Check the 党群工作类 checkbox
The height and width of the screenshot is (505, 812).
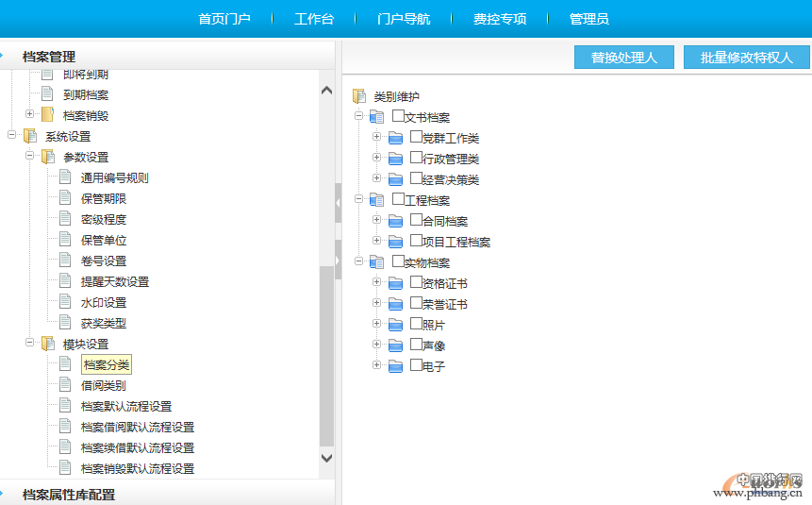point(416,136)
